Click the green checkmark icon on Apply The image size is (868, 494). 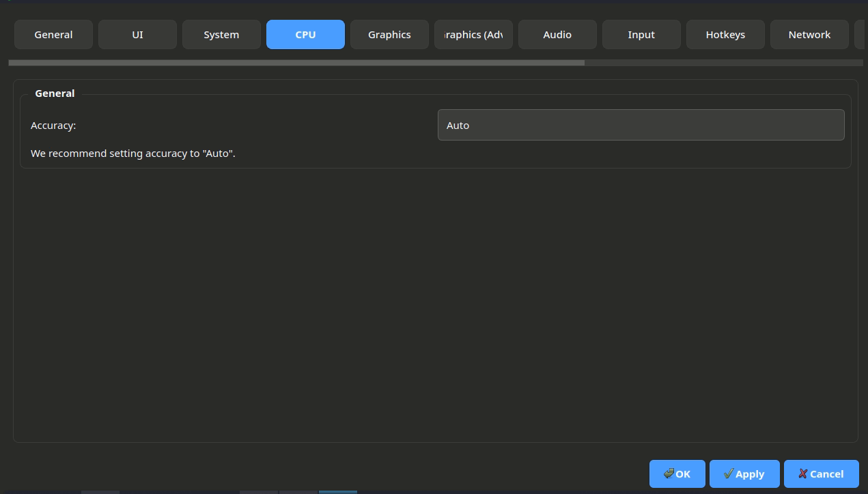(728, 474)
